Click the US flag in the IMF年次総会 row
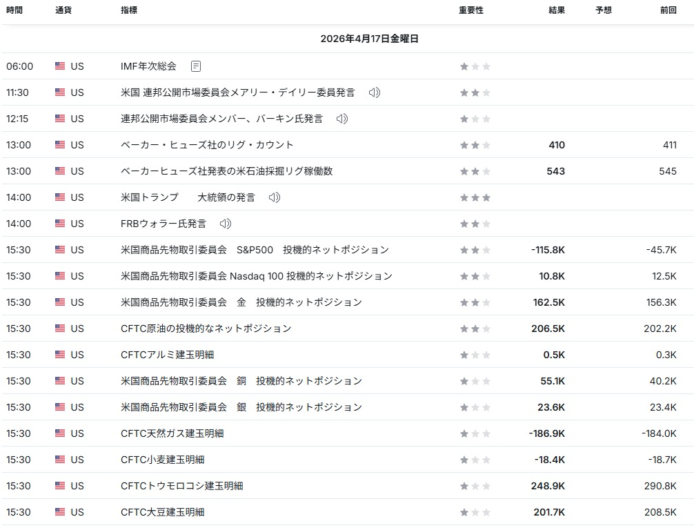Image resolution: width=694 pixels, height=528 pixels. click(x=61, y=66)
